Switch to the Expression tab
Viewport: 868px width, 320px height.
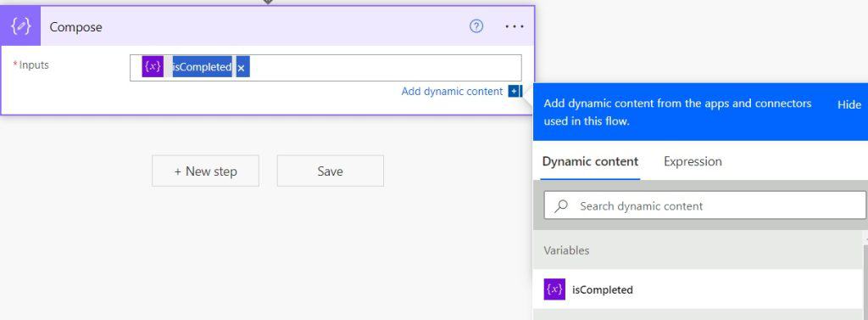pyautogui.click(x=693, y=161)
